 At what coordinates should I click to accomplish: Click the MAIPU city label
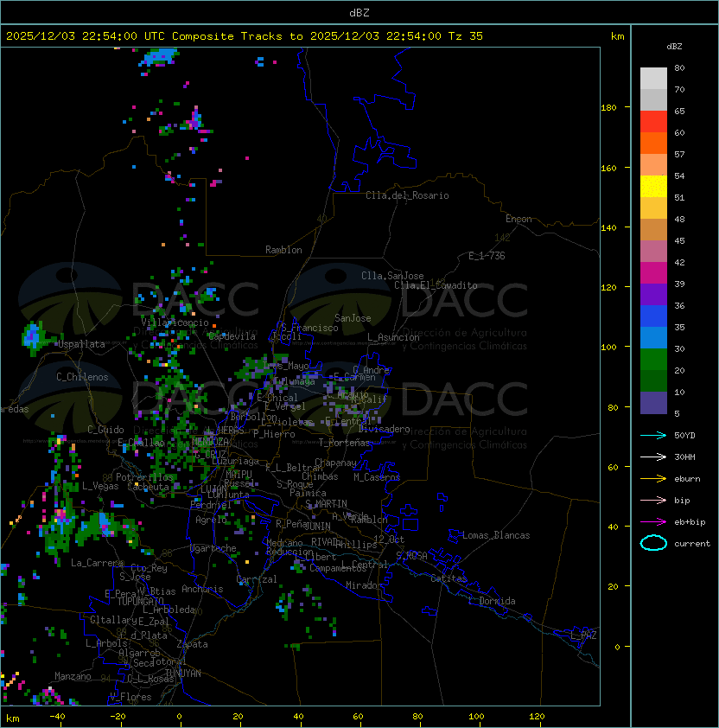coord(239,474)
